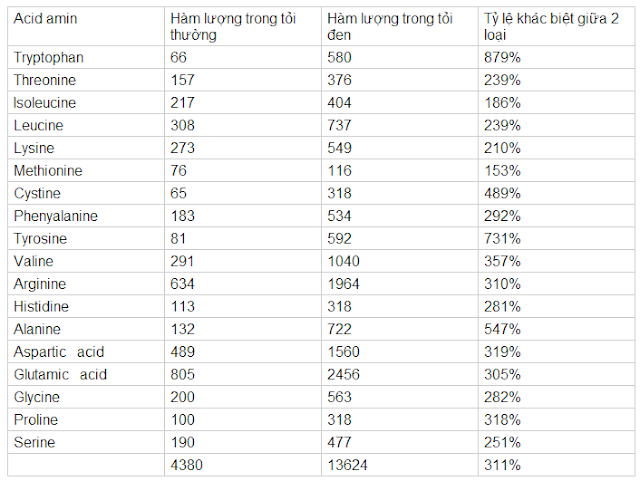Click the 2456 value for Glutamic acid

pyautogui.click(x=343, y=375)
